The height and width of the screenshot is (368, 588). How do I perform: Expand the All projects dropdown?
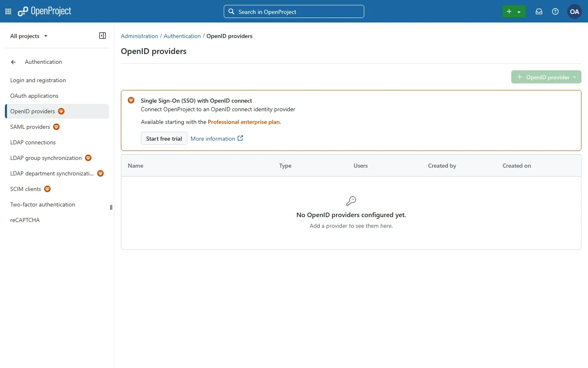tap(29, 36)
